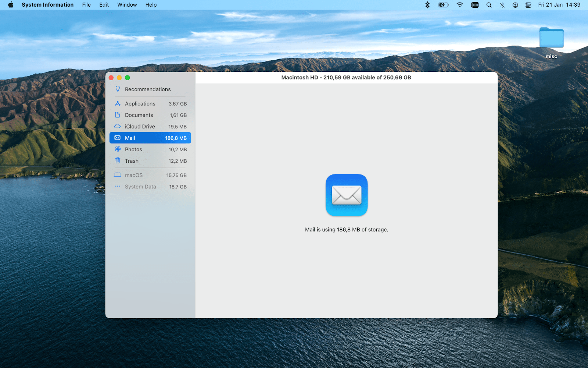Click the Applications sidebar icon
This screenshot has height=368, width=588.
[118, 103]
